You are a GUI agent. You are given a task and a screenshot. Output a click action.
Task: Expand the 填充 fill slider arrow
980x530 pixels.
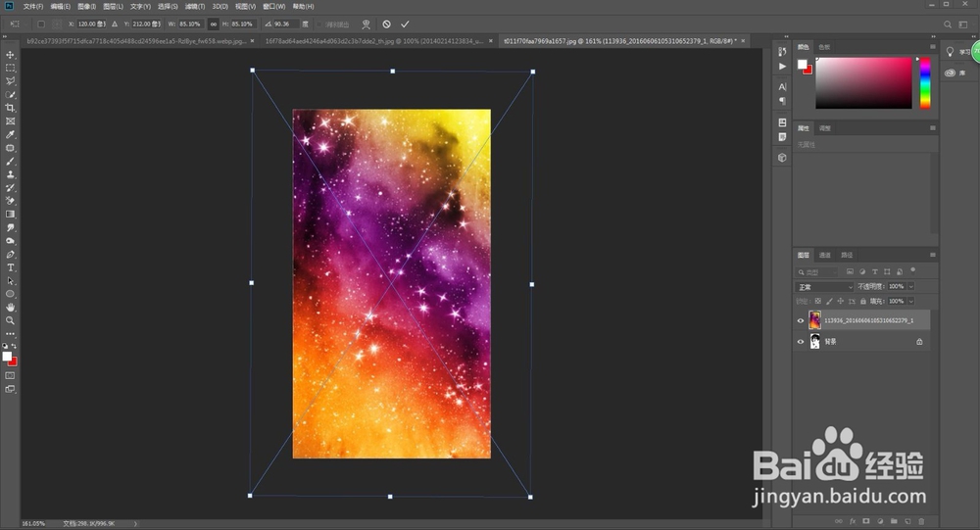click(x=910, y=302)
